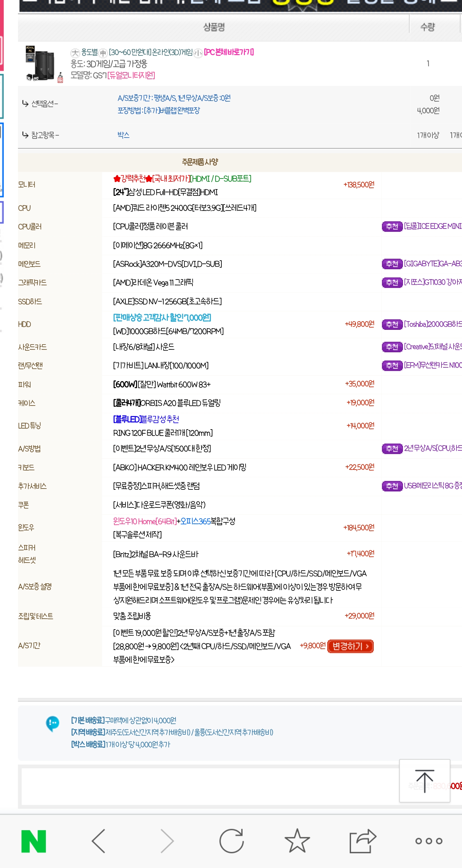Click AXLE SSD NV-1 256GB spec
Screen dimensions: 462x868
(167, 301)
